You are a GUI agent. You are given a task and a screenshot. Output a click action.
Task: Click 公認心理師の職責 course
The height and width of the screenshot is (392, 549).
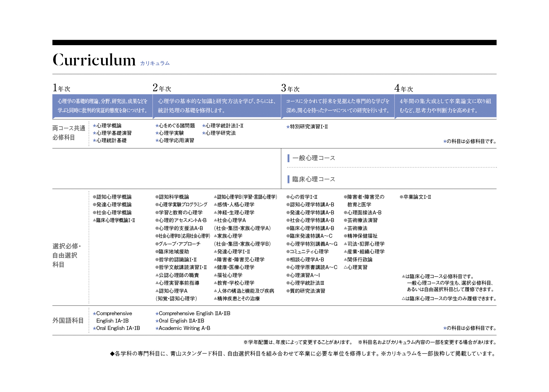pos(177,275)
